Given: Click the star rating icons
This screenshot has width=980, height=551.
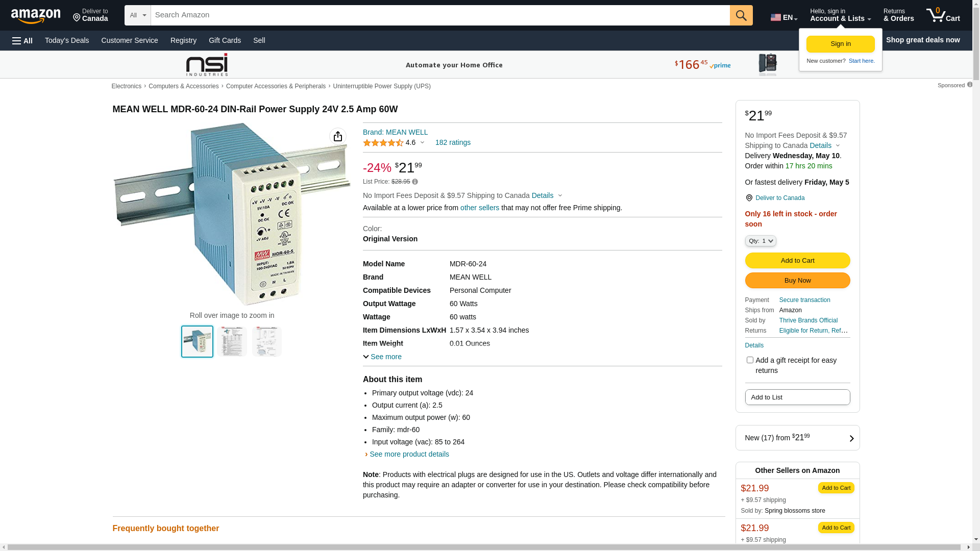Looking at the screenshot, I should [x=383, y=143].
